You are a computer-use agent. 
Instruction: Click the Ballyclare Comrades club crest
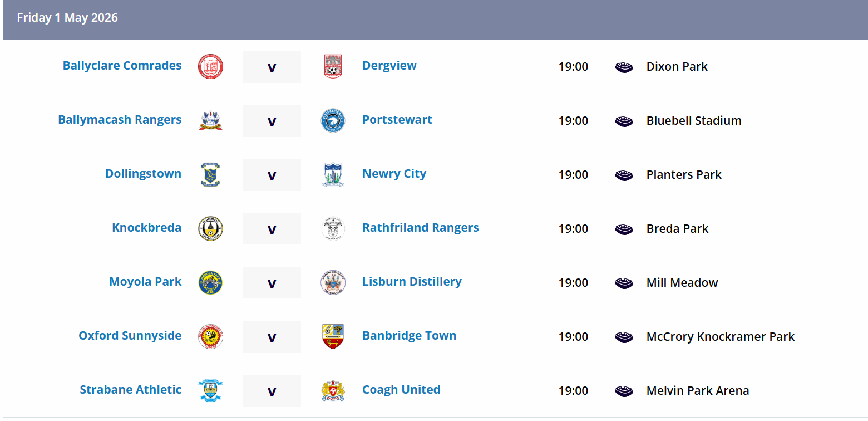pos(210,66)
